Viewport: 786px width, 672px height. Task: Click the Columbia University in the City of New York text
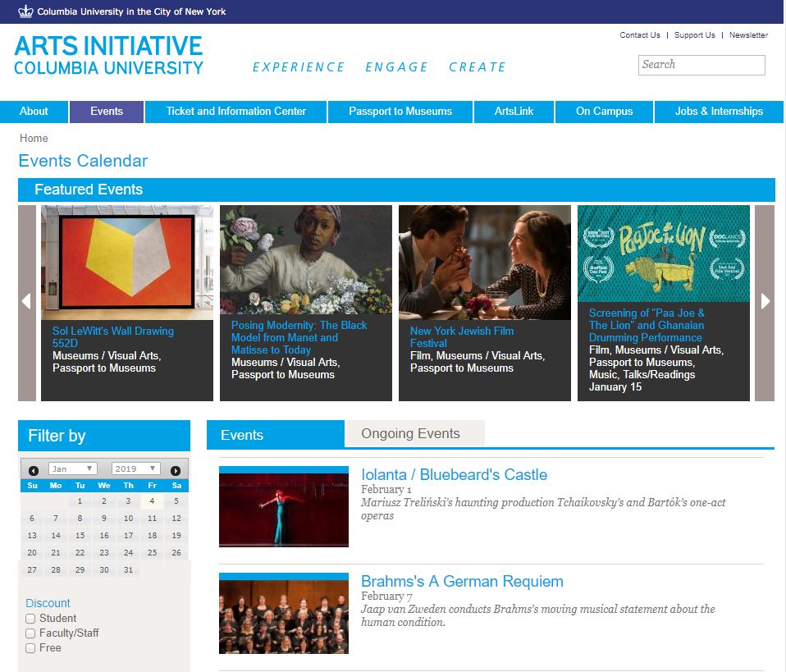coord(131,11)
